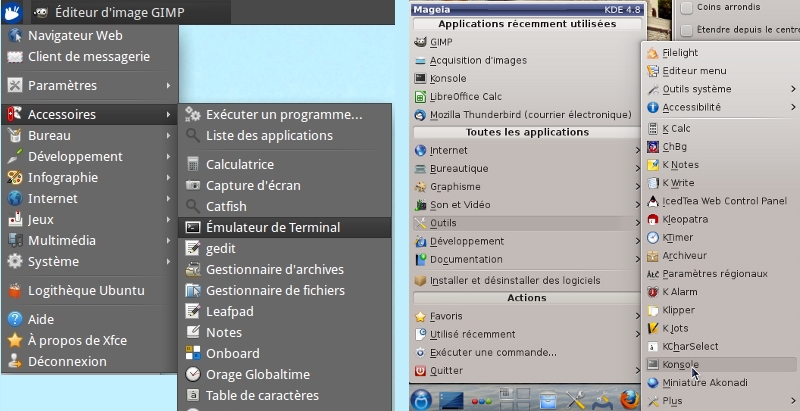This screenshot has width=800, height=411.
Task: Select K Jots entry
Action: [721, 328]
